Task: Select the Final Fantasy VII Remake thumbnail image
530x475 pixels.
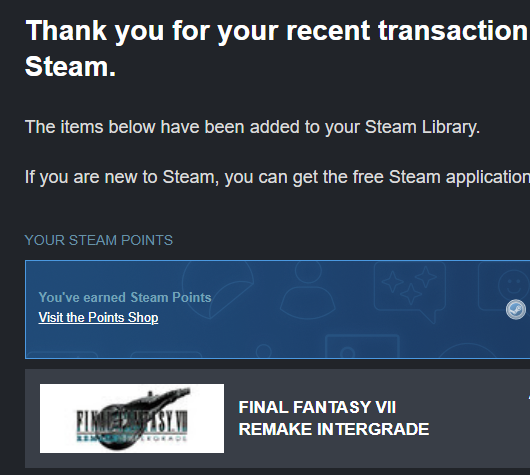Action: click(132, 418)
